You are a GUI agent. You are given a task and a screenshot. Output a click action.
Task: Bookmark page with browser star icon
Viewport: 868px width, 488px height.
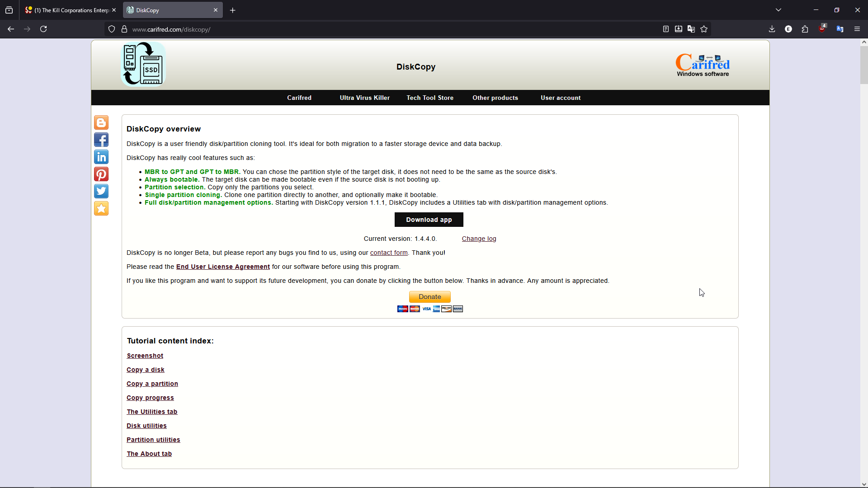(x=704, y=29)
